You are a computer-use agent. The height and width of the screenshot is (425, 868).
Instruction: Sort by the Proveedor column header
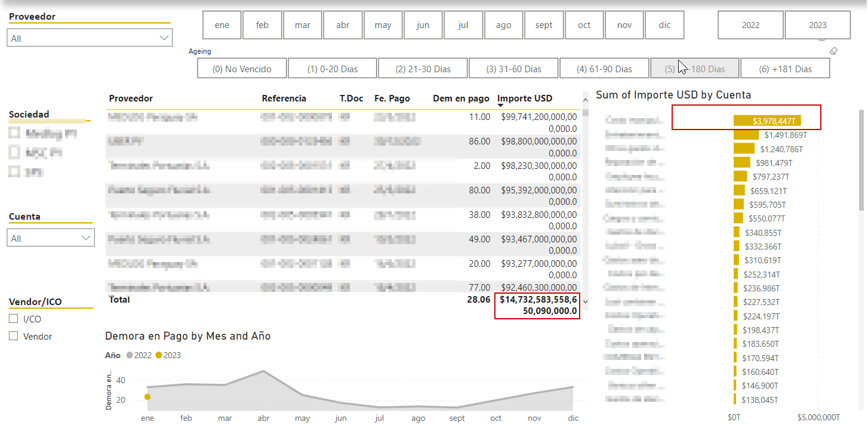(131, 98)
